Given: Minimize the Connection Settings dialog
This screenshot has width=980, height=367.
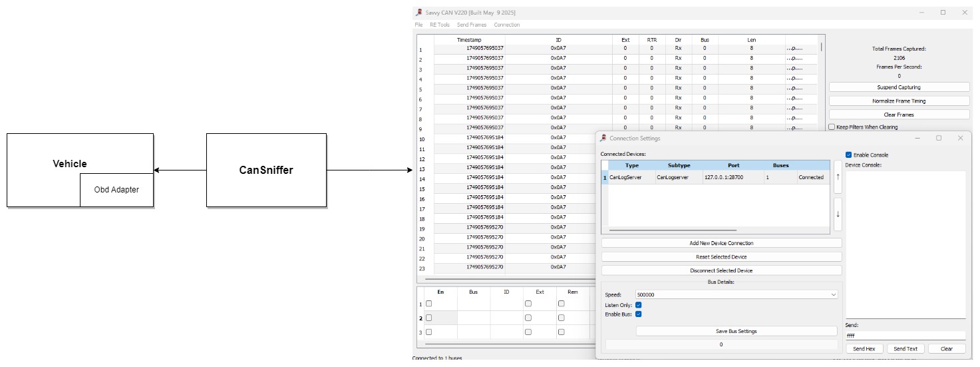Looking at the screenshot, I should click(917, 138).
